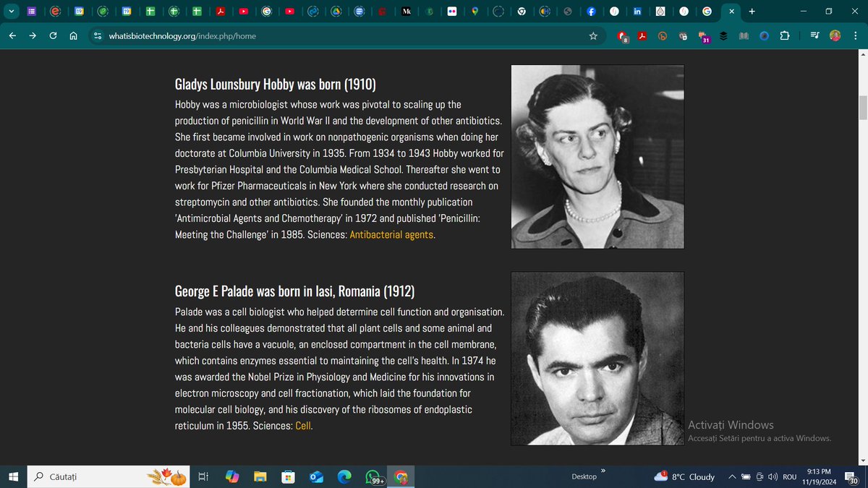
Task: Open Outlook from the taskbar
Action: [316, 476]
